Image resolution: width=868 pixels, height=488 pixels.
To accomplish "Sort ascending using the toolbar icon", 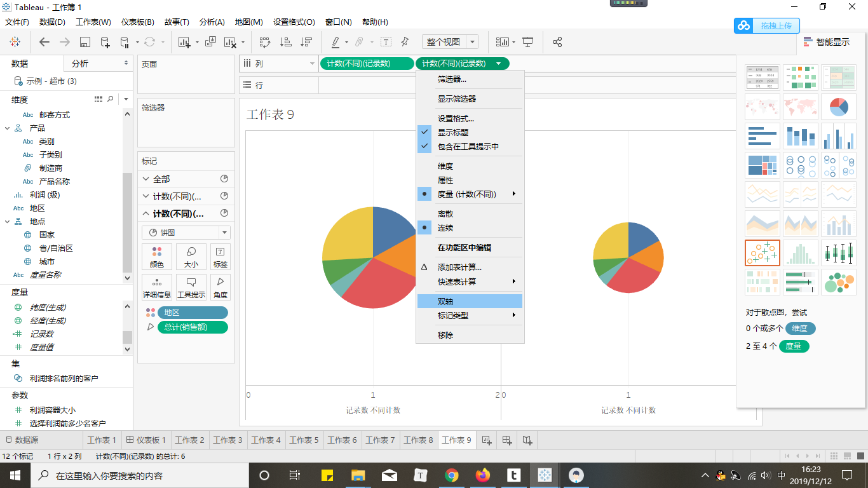I will click(x=285, y=42).
